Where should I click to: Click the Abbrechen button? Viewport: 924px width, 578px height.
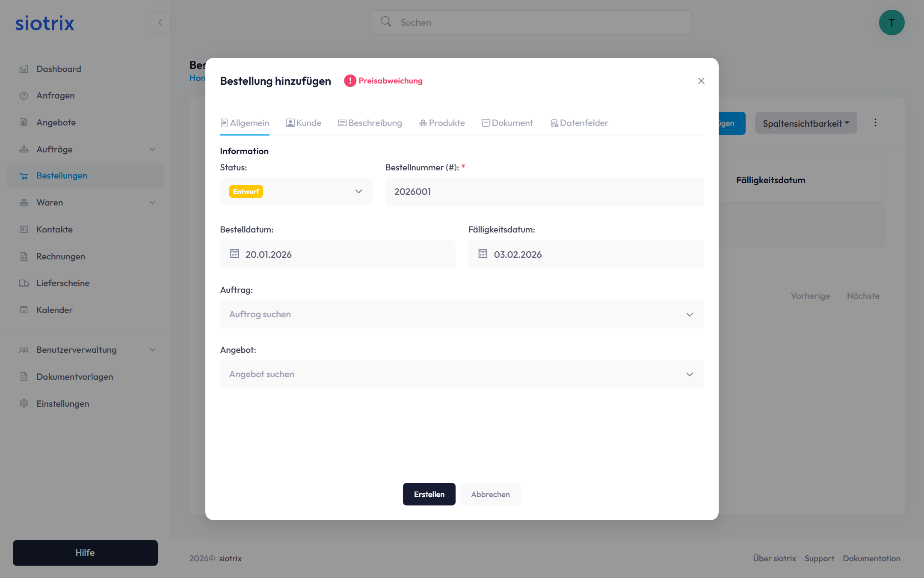click(x=490, y=495)
